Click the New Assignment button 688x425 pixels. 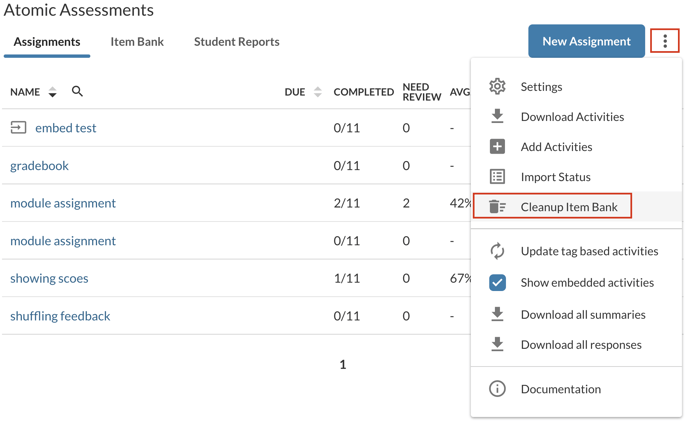[x=586, y=41]
